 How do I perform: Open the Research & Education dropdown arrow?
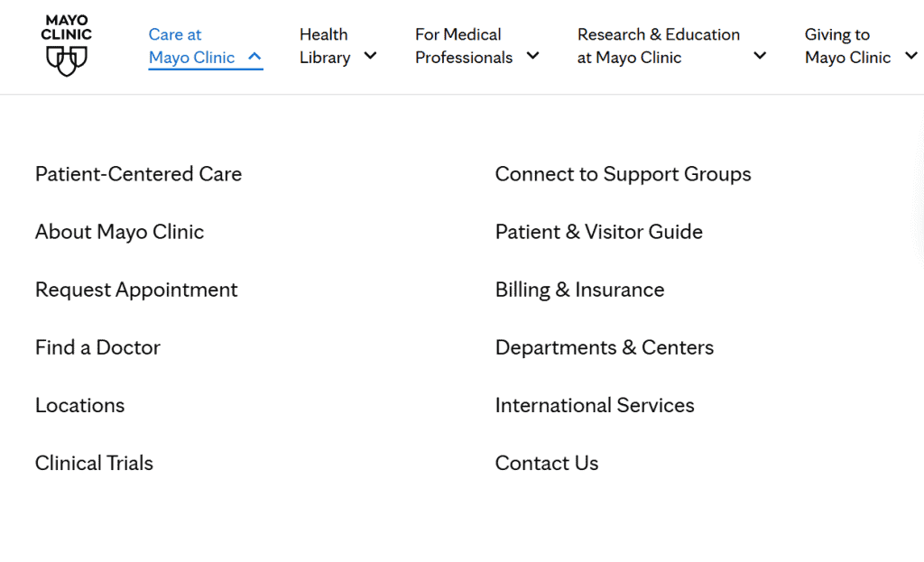[760, 56]
